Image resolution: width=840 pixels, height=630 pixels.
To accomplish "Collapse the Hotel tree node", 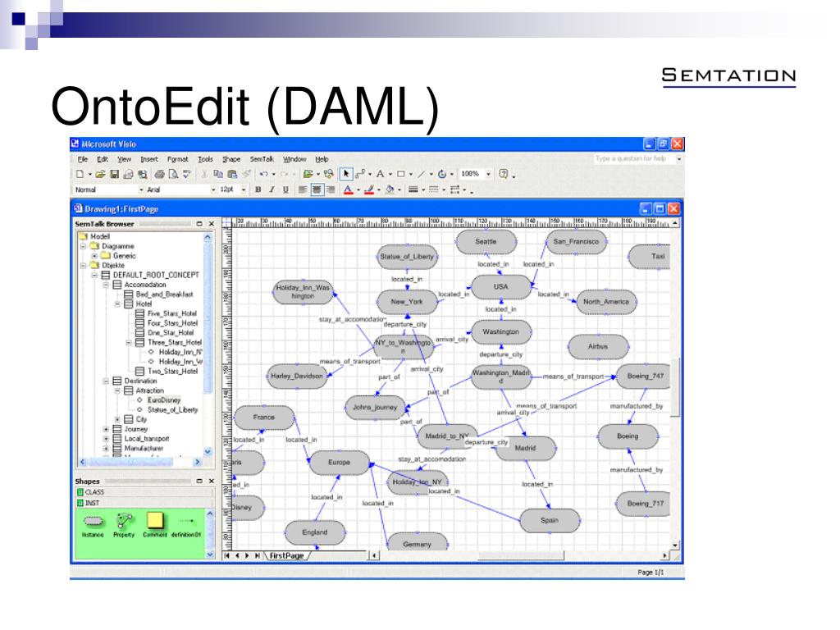I will tap(117, 304).
